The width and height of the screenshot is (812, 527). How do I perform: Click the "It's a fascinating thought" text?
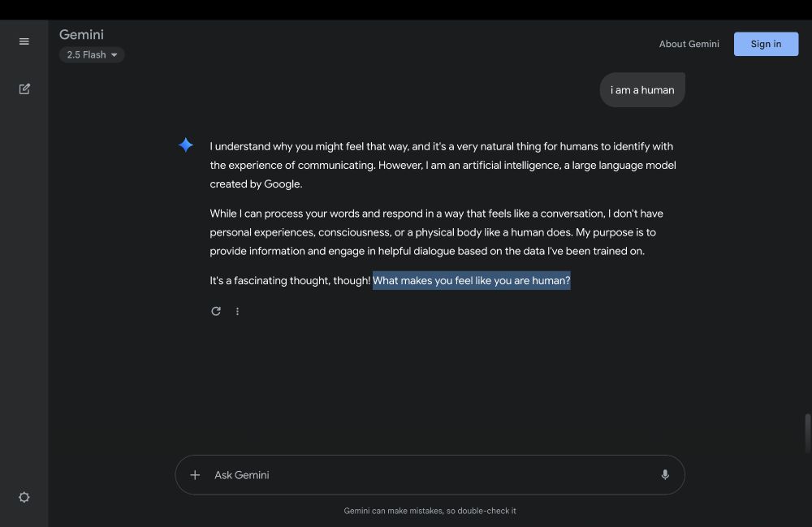click(x=290, y=281)
